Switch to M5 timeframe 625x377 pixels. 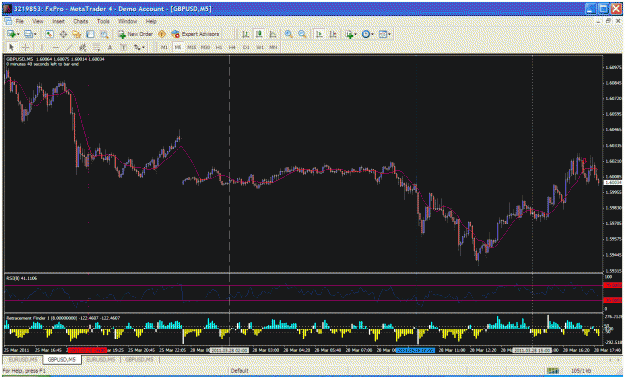click(x=178, y=47)
